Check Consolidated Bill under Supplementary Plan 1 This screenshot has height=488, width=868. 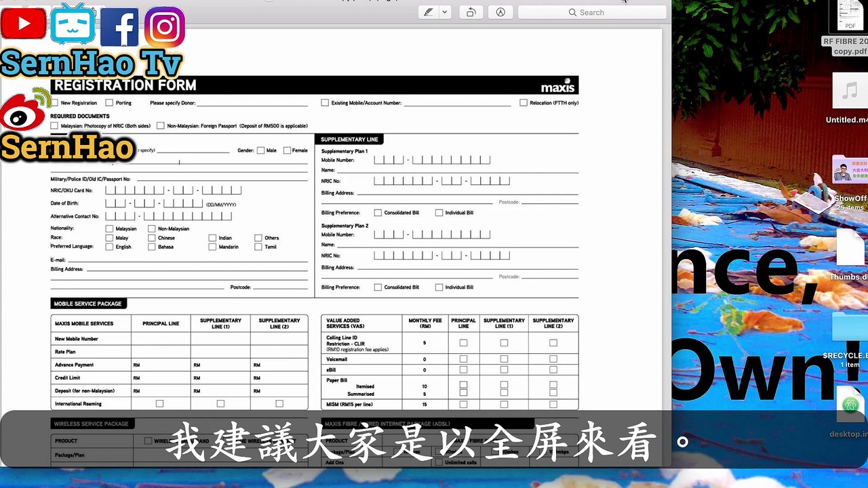pyautogui.click(x=378, y=213)
